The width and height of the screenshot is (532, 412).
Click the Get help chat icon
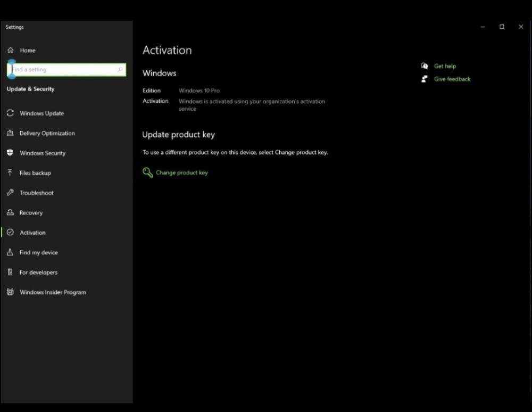[x=424, y=66]
